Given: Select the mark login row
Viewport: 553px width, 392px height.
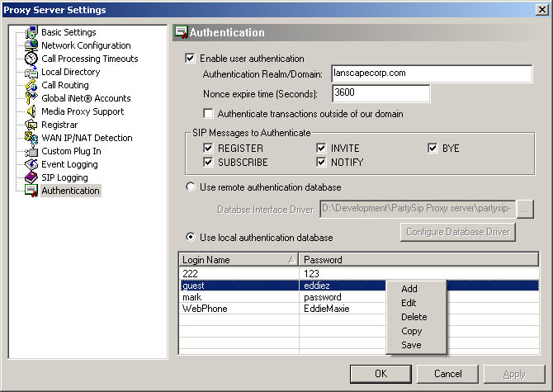Looking at the screenshot, I should coord(359,297).
